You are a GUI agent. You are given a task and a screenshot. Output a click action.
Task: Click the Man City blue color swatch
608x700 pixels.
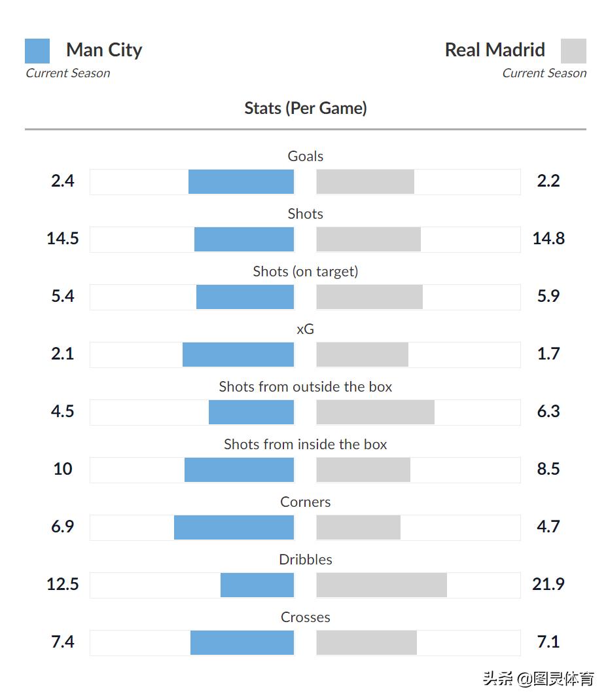[x=37, y=51]
